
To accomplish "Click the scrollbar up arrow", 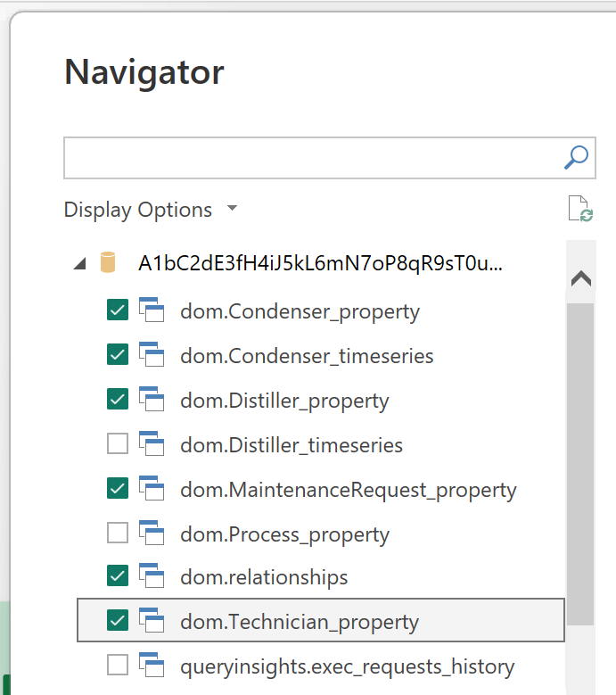I will (x=581, y=278).
